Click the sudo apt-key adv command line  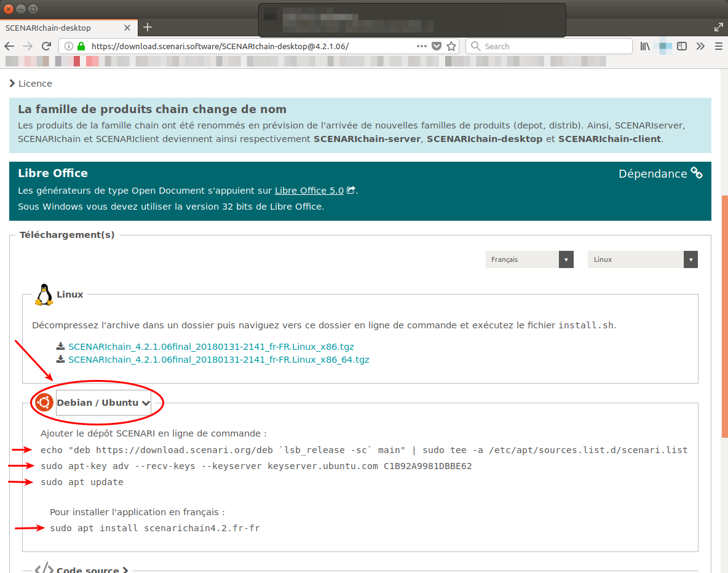coord(256,466)
